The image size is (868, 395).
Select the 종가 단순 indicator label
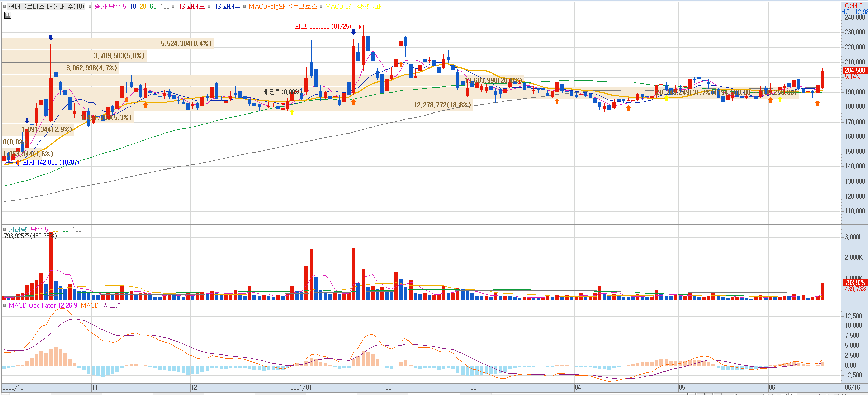coord(108,7)
